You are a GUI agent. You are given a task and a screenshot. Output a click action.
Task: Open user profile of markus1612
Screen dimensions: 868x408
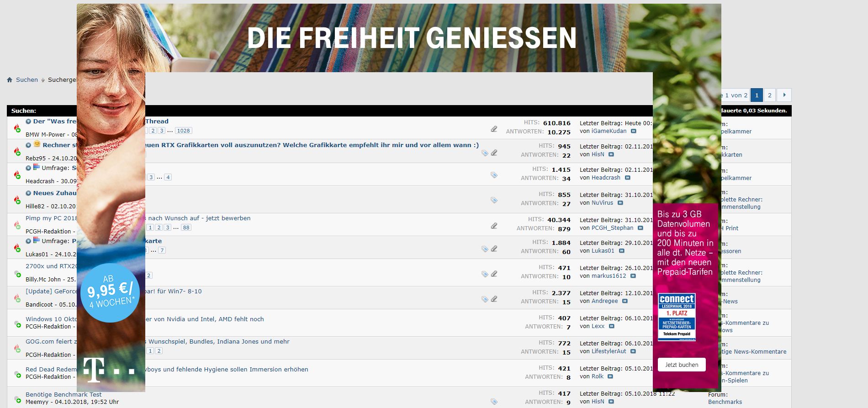coord(609,276)
